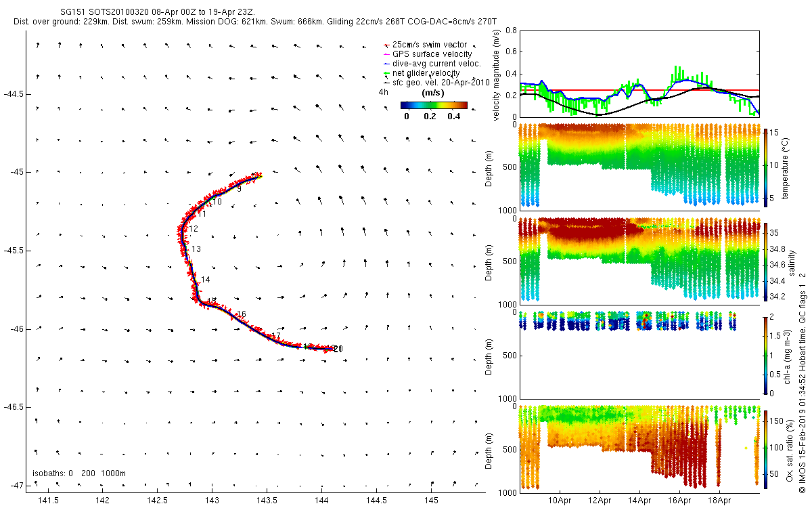Screen dimensions: 812x508
Task: Click day marker 20 at the track's end
Action: pos(338,349)
